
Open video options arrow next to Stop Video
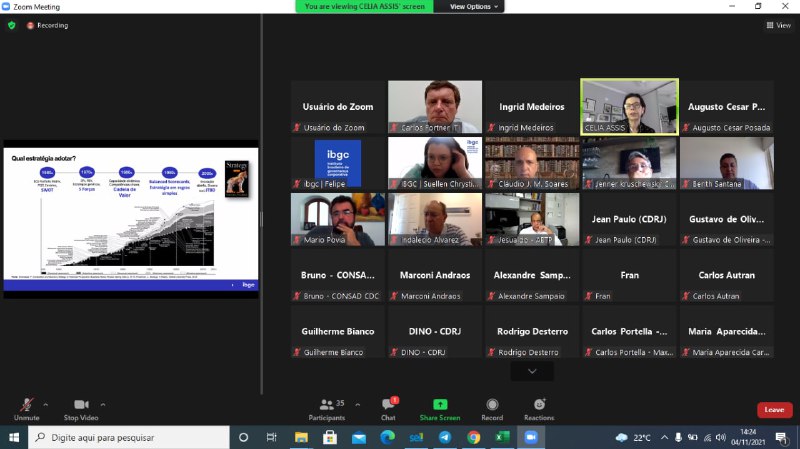(x=103, y=405)
